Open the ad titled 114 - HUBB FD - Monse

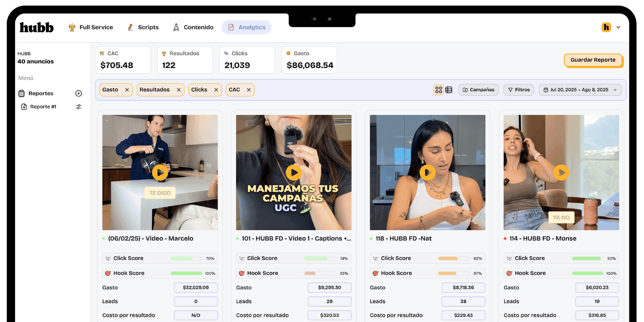pos(543,238)
